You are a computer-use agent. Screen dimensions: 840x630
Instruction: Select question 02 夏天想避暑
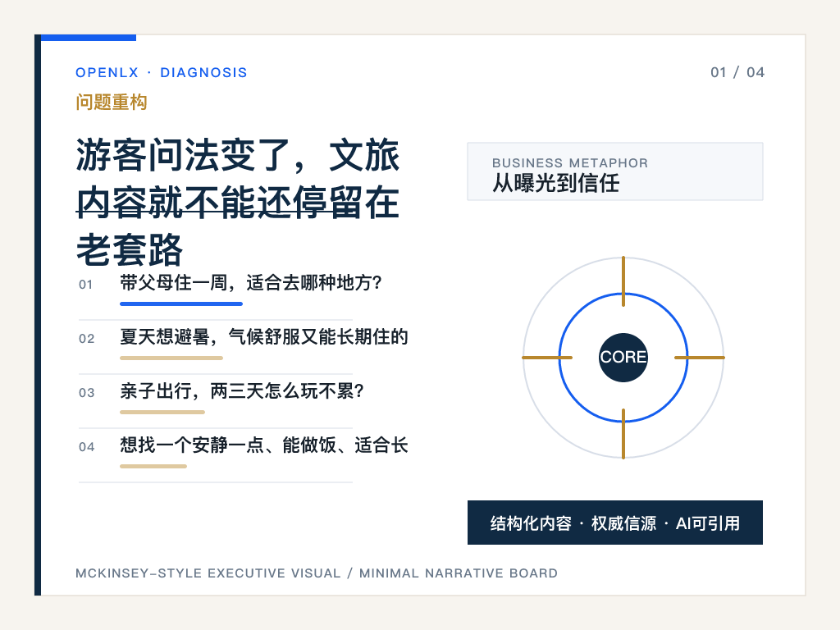[x=264, y=336]
